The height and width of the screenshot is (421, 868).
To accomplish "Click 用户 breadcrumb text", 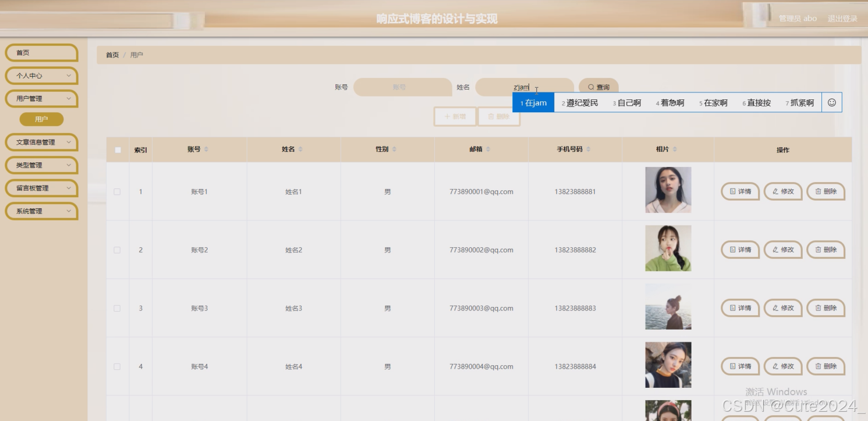I will tap(137, 55).
